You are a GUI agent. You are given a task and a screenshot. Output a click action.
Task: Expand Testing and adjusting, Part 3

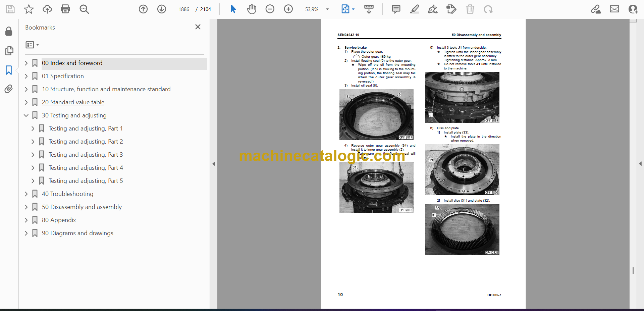click(x=33, y=155)
